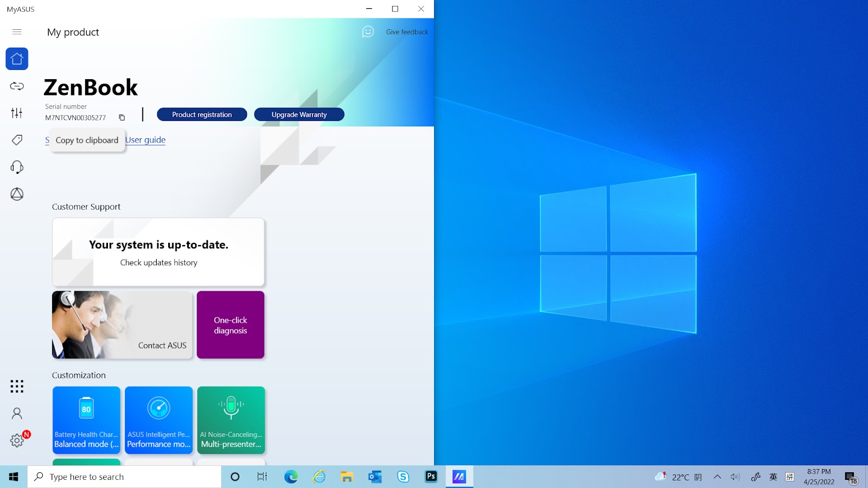The height and width of the screenshot is (488, 868).
Task: Open Battery Health Charging tile
Action: pos(86,420)
